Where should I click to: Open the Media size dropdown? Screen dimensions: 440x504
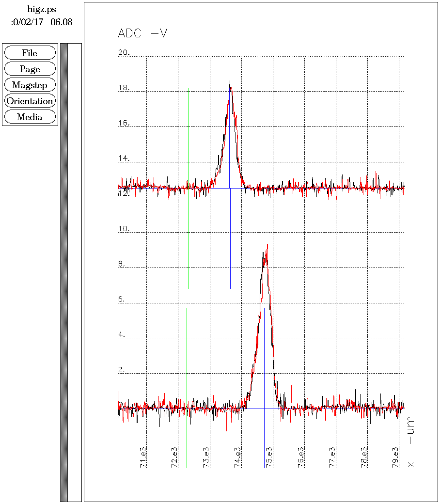(x=30, y=117)
